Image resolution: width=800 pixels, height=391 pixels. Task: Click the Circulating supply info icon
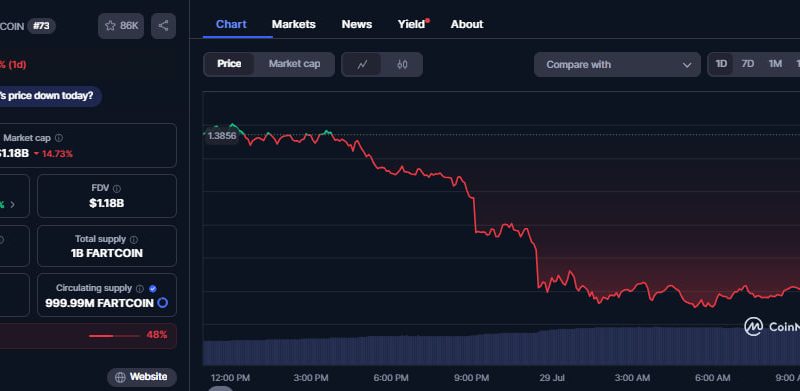pyautogui.click(x=140, y=288)
